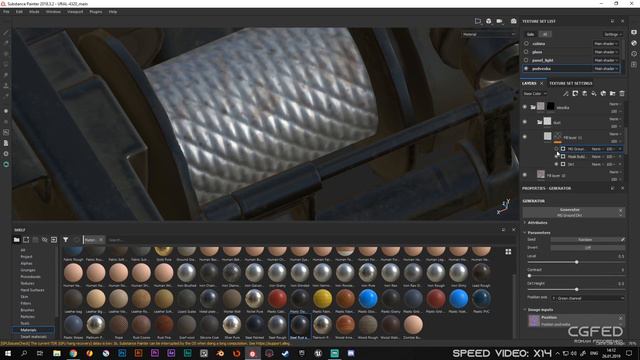Click the add mask icon in Layers toolbar
Image resolution: width=640 pixels, height=360 pixels.
click(x=575, y=93)
